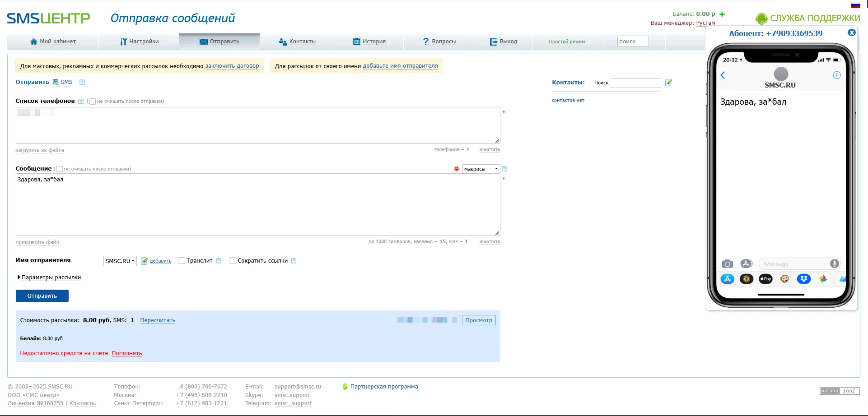
Task: Click the Russian flag language icon
Action: tap(856, 5)
